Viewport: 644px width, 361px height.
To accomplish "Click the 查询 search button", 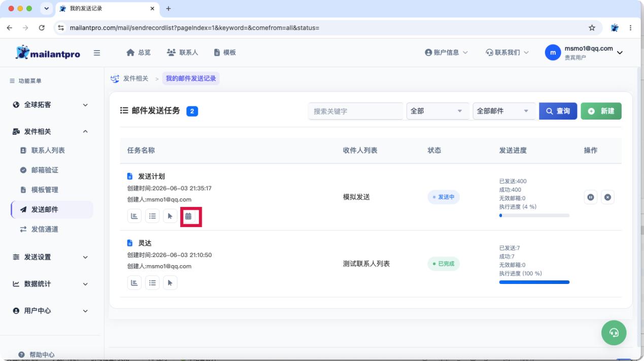I will pos(558,111).
